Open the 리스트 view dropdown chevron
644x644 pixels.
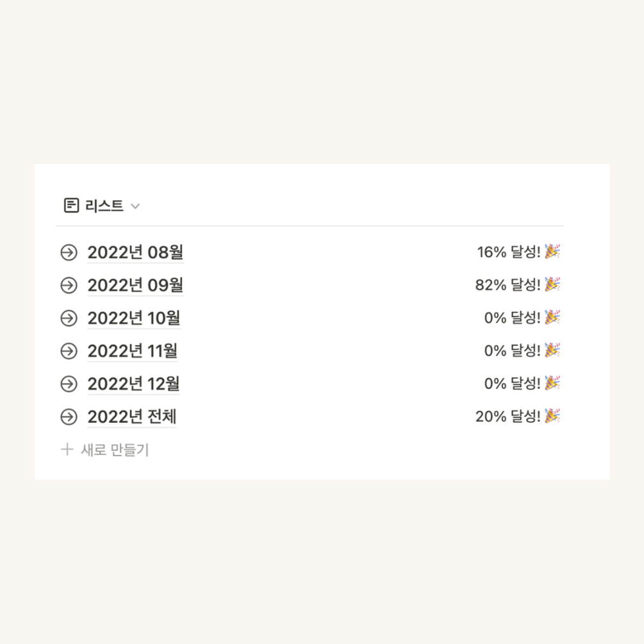(135, 206)
